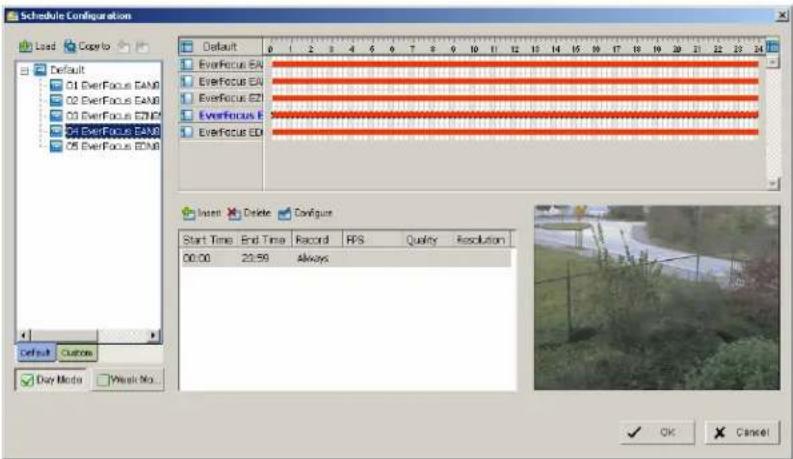
Task: Click the fifth EverFocus row icon in timeline
Action: pos(187,132)
